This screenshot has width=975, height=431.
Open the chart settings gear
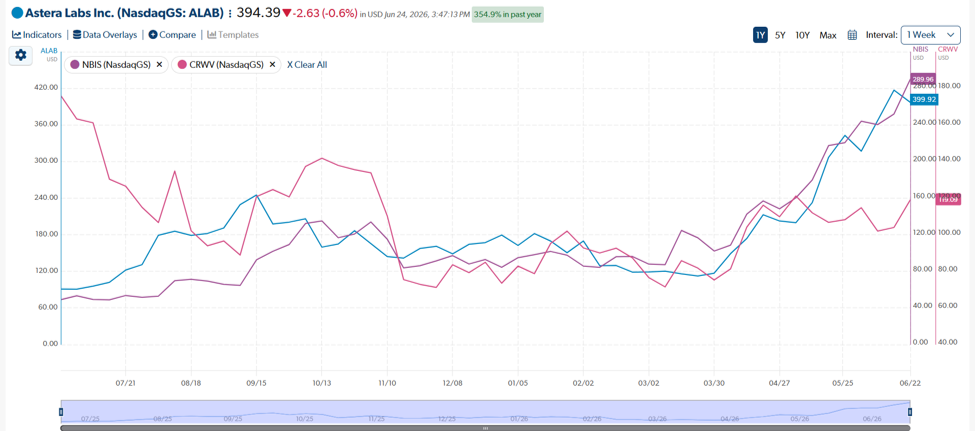[x=21, y=55]
